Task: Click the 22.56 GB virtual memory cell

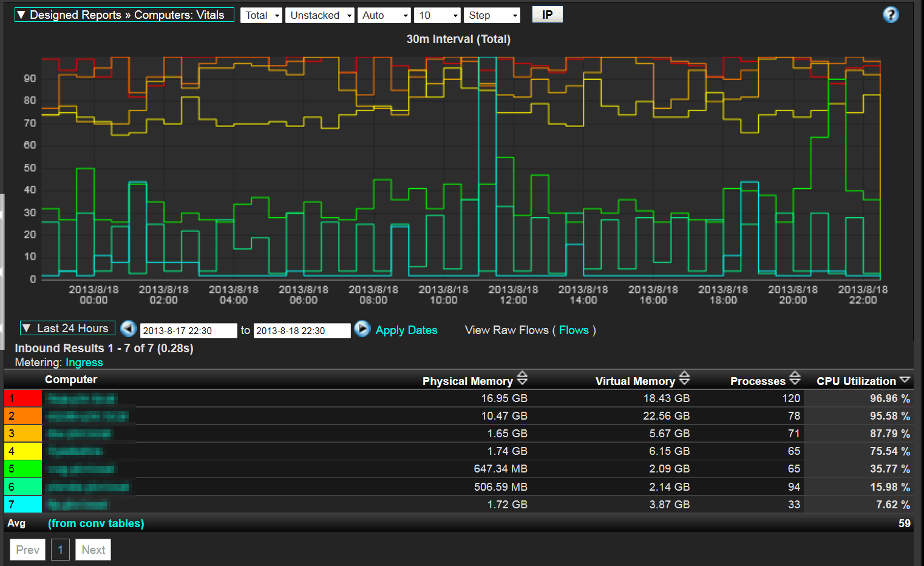Action: coord(666,416)
